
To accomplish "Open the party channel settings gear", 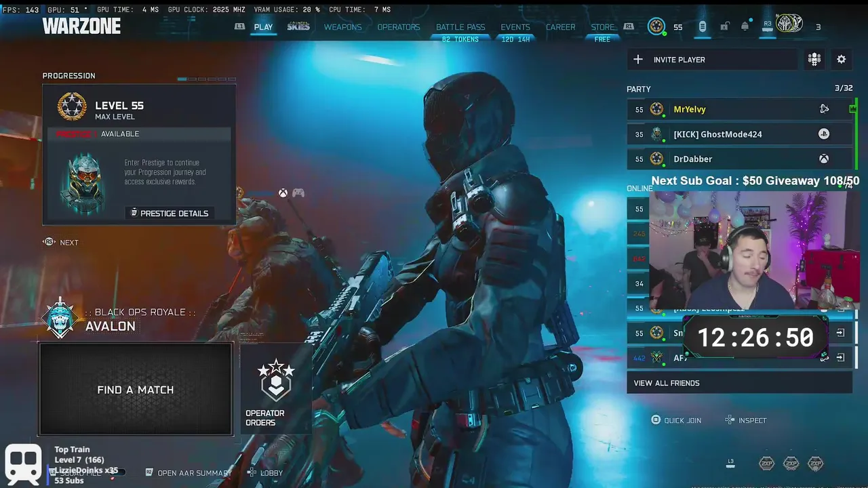I will click(x=841, y=60).
